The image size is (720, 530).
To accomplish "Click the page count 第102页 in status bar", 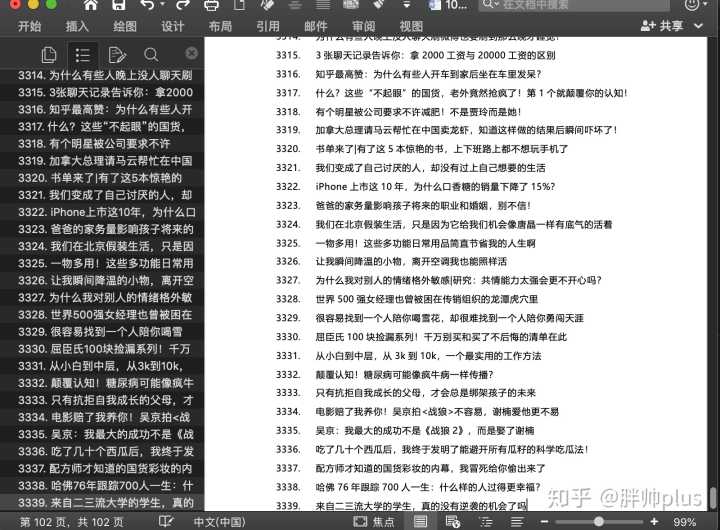I will 72,522.
